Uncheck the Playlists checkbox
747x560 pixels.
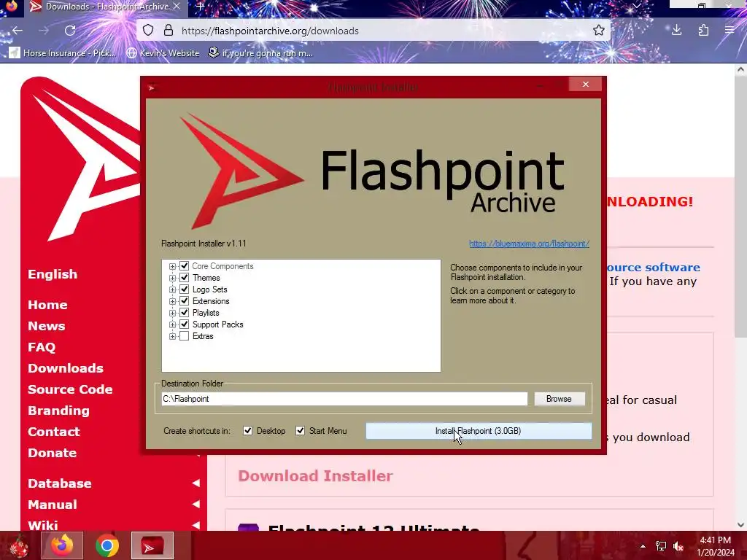point(185,313)
